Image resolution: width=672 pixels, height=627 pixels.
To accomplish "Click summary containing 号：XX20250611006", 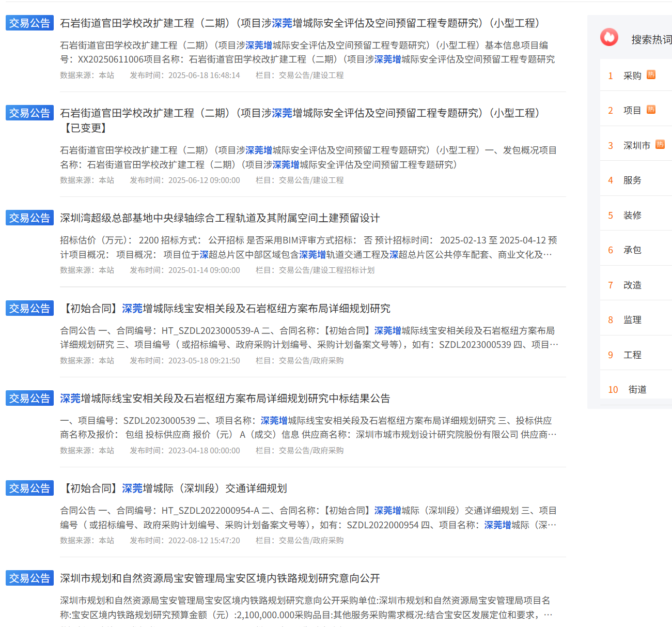I will coord(308,52).
